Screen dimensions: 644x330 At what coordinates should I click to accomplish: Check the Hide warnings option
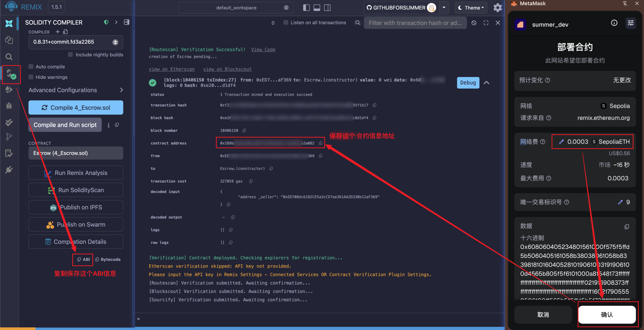click(31, 77)
